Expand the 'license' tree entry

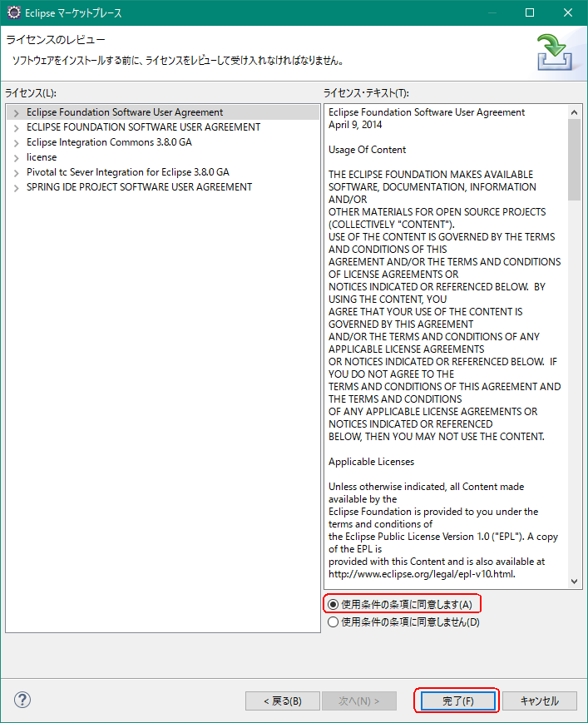pos(16,158)
